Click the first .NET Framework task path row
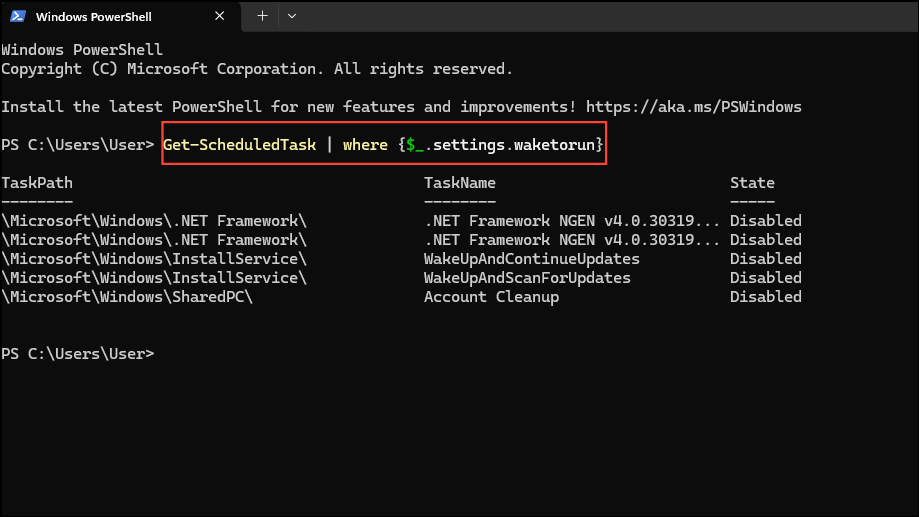 [154, 221]
